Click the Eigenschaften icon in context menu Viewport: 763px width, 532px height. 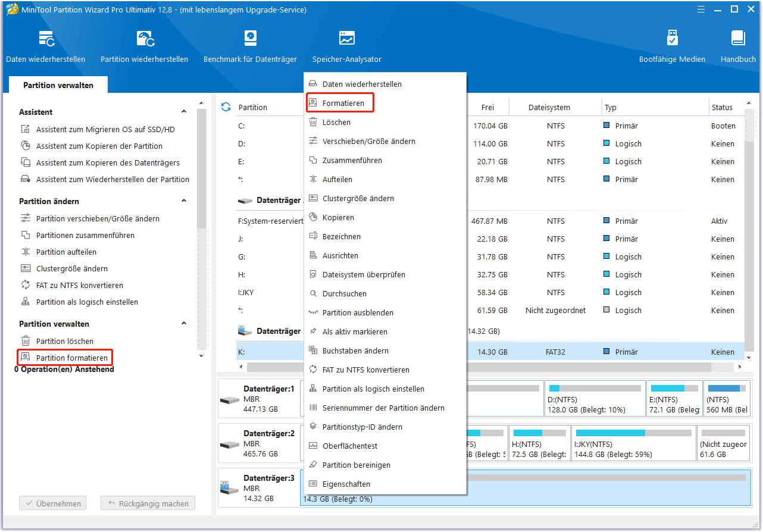click(313, 484)
